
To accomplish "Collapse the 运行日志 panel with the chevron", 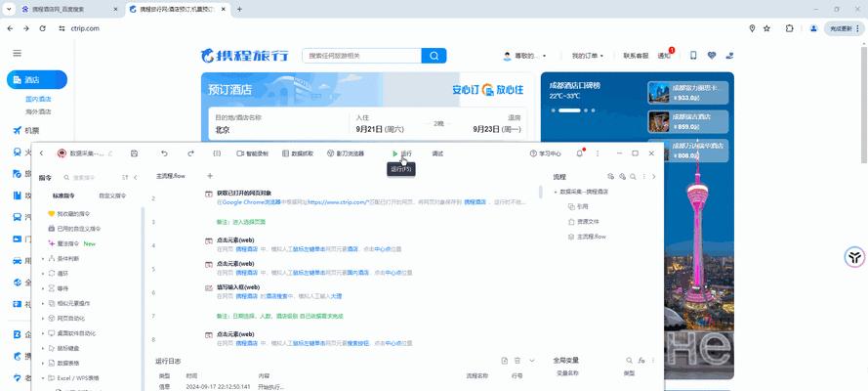I will click(532, 361).
